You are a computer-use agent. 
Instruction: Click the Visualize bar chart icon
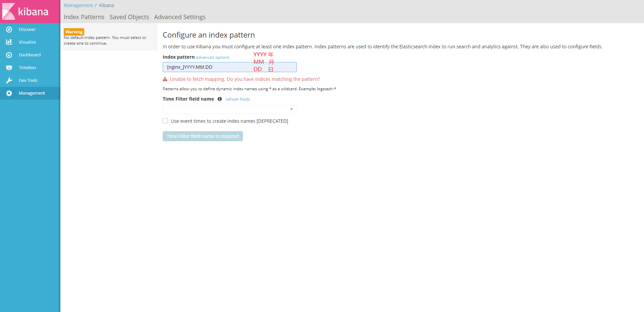(9, 42)
